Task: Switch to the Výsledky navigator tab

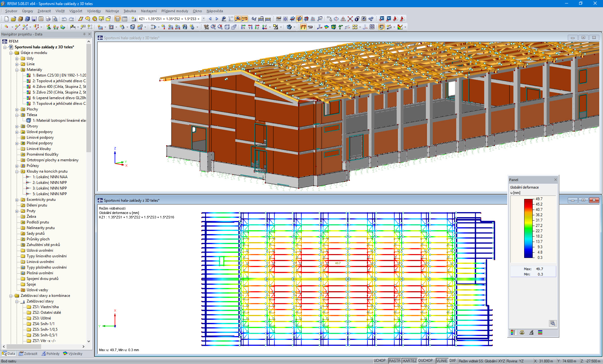Action: [x=73, y=354]
